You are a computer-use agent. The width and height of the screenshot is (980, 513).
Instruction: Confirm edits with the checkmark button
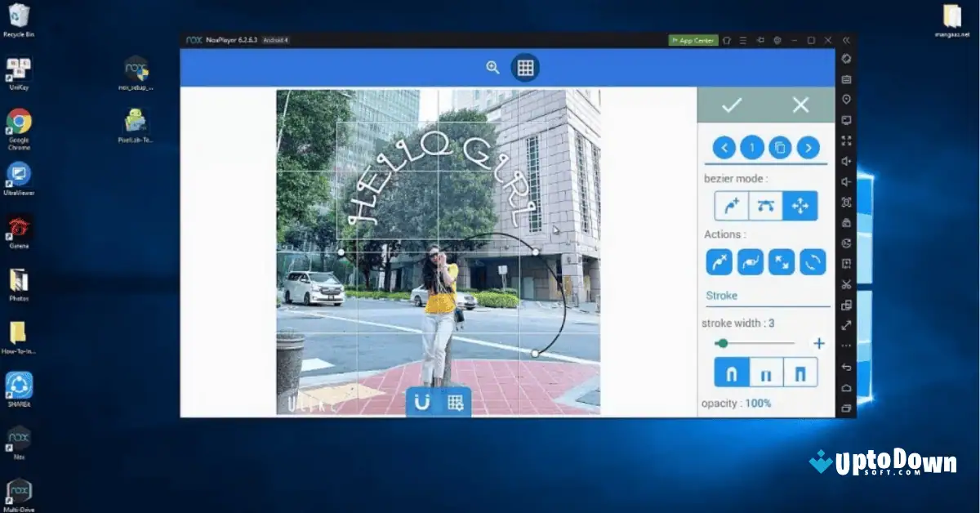[732, 105]
